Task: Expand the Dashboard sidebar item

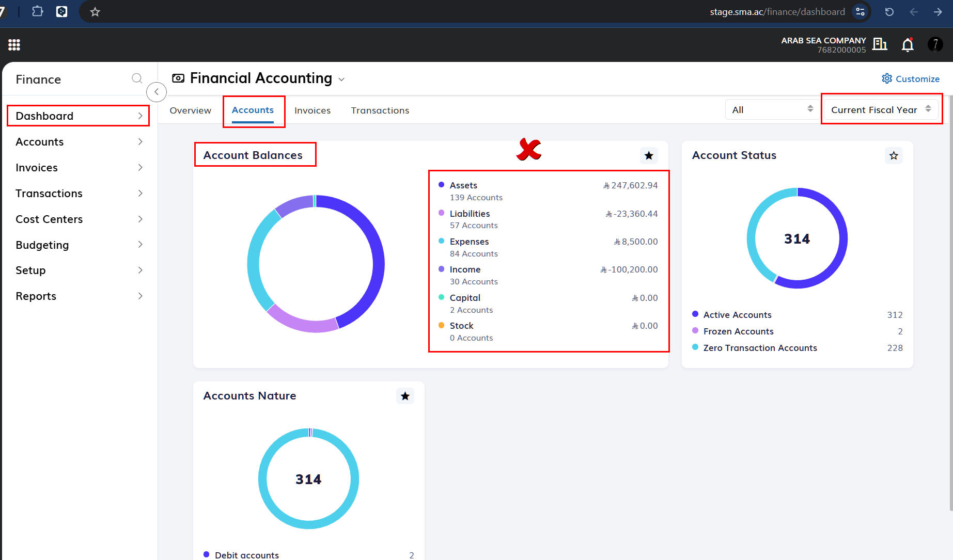Action: [x=79, y=116]
